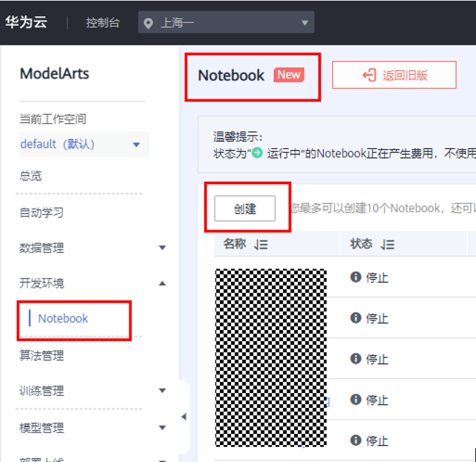Click the first row's 停止 status text
Screen dimensions: 476x462
[377, 278]
